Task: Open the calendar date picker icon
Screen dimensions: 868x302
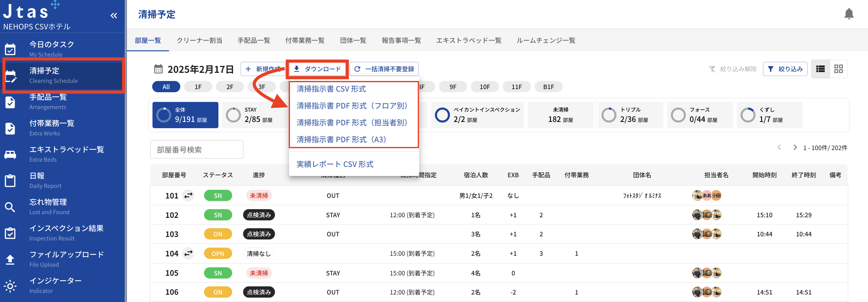Action: point(158,69)
